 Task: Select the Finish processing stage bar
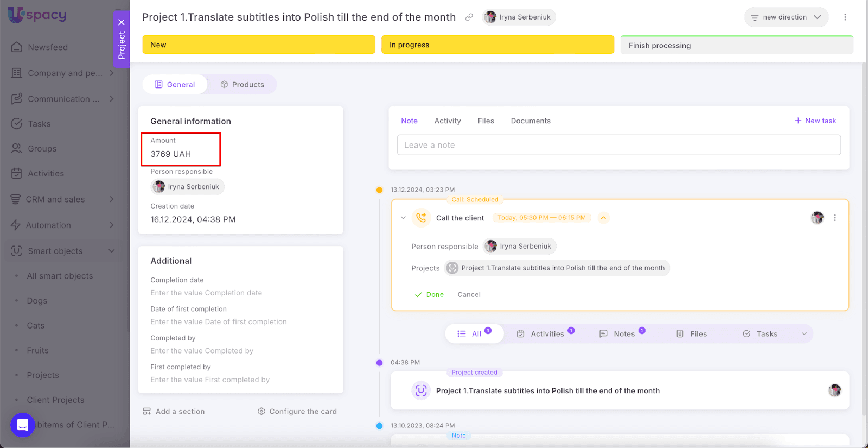pyautogui.click(x=736, y=46)
